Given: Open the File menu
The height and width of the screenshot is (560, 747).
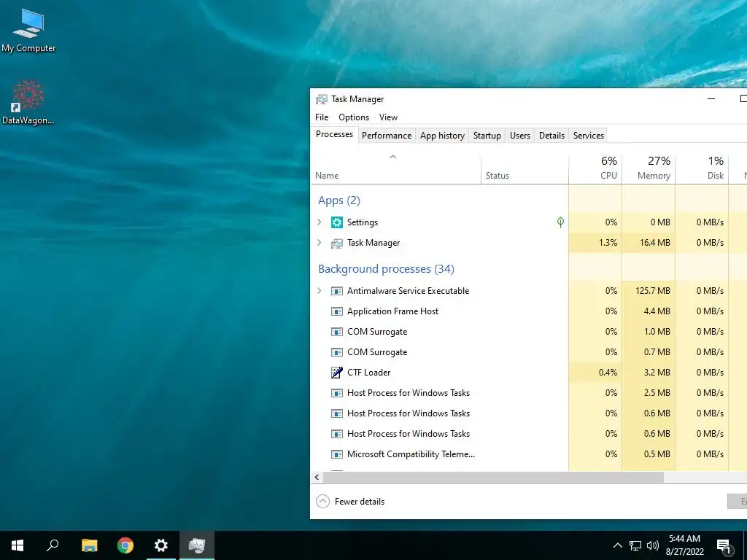Looking at the screenshot, I should 322,117.
